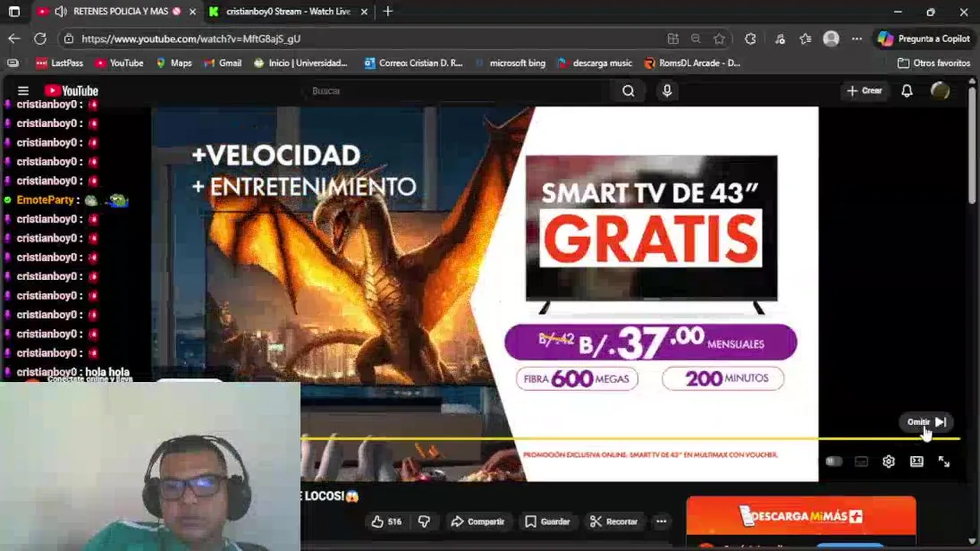Click the yellow ad progress bar
Screen dimensions: 980x551
click(x=629, y=439)
